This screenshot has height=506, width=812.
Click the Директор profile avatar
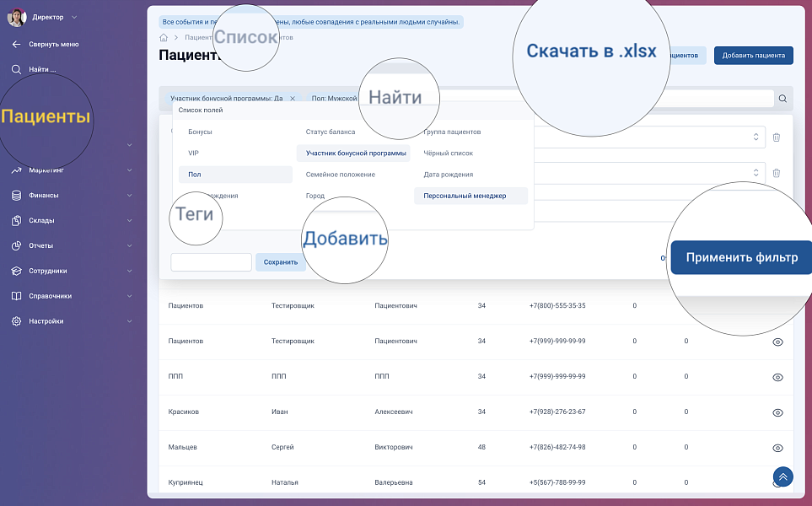click(17, 17)
